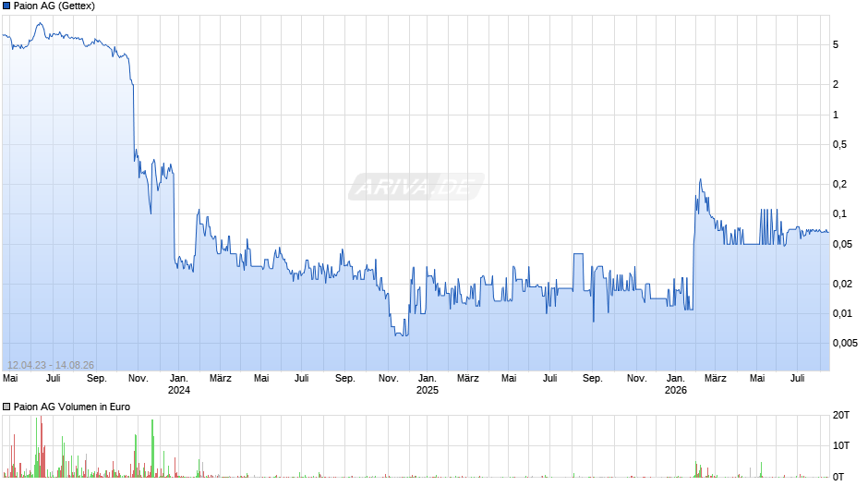This screenshot has width=868, height=486.
Task: Click the 'Jan.' label above 2025
Action: click(x=428, y=379)
